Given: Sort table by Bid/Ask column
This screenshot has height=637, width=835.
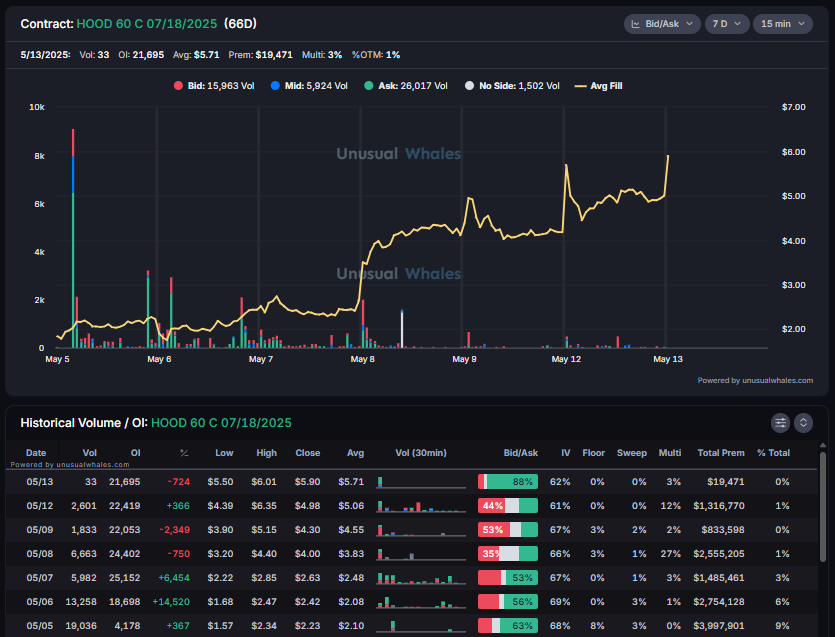Looking at the screenshot, I should [520, 453].
